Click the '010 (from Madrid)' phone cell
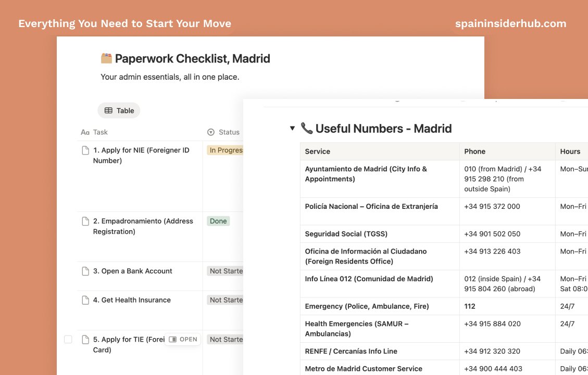 point(507,179)
